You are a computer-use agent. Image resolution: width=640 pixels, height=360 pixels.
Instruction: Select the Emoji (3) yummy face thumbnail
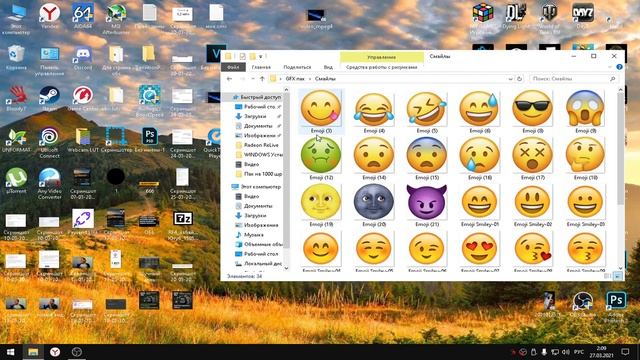tap(321, 108)
